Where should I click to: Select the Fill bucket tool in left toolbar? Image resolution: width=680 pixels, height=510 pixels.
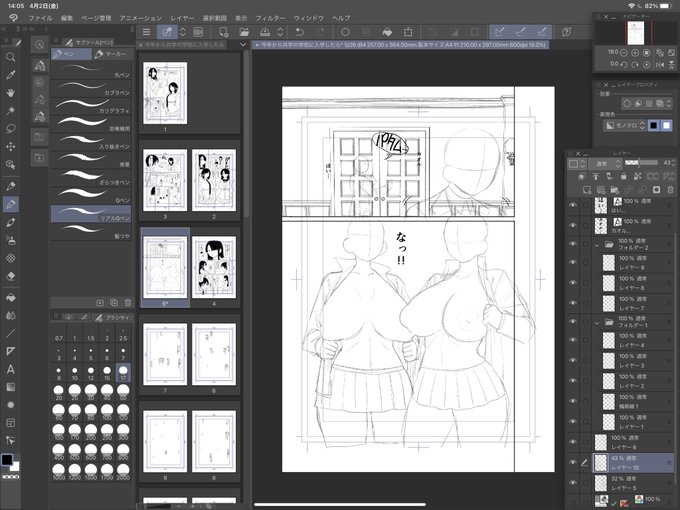[x=11, y=298]
